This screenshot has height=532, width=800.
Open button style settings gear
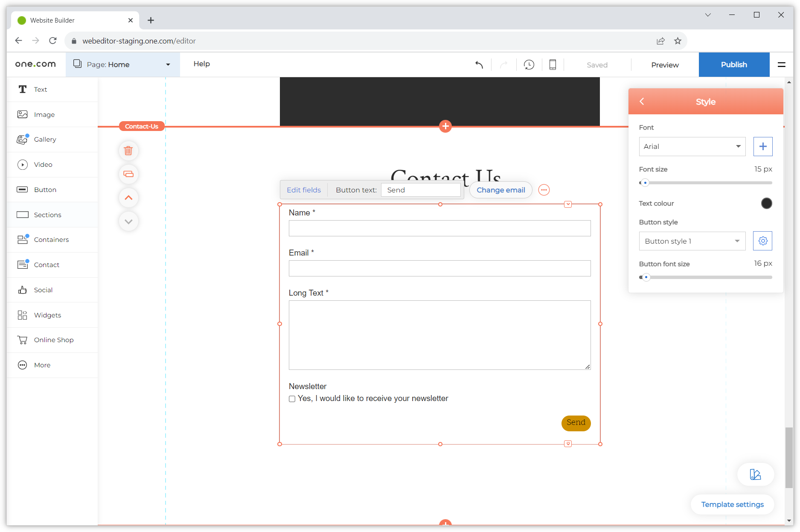click(763, 241)
